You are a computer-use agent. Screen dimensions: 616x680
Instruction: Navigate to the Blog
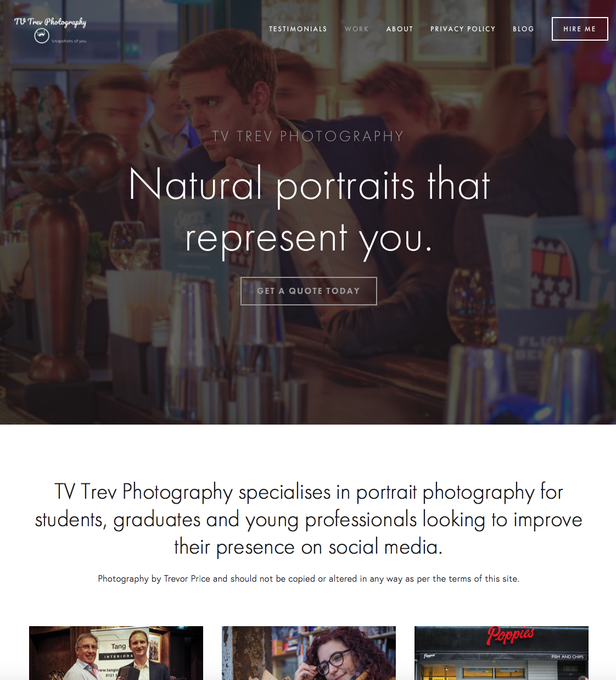click(x=523, y=29)
